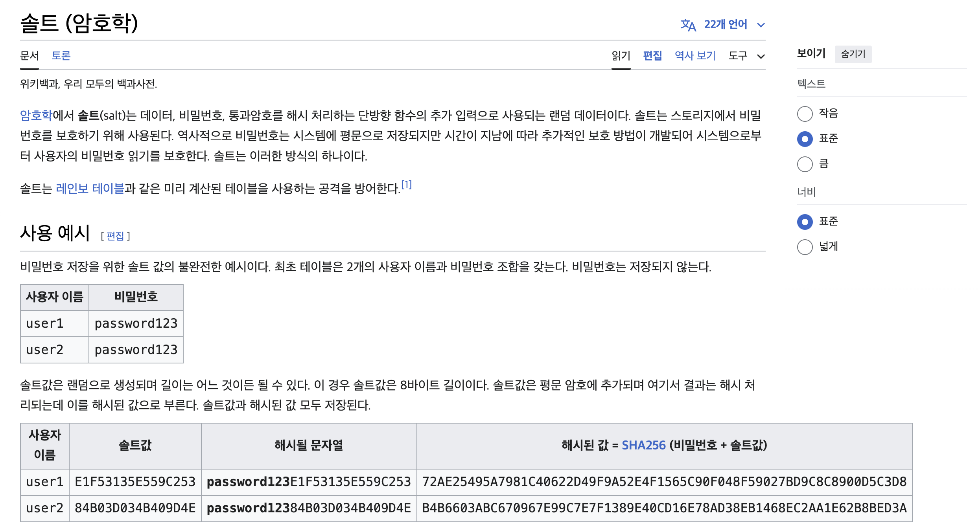Screen dimensions: 980x532
Task: Open the 토론 discussion tab
Action: tap(61, 55)
